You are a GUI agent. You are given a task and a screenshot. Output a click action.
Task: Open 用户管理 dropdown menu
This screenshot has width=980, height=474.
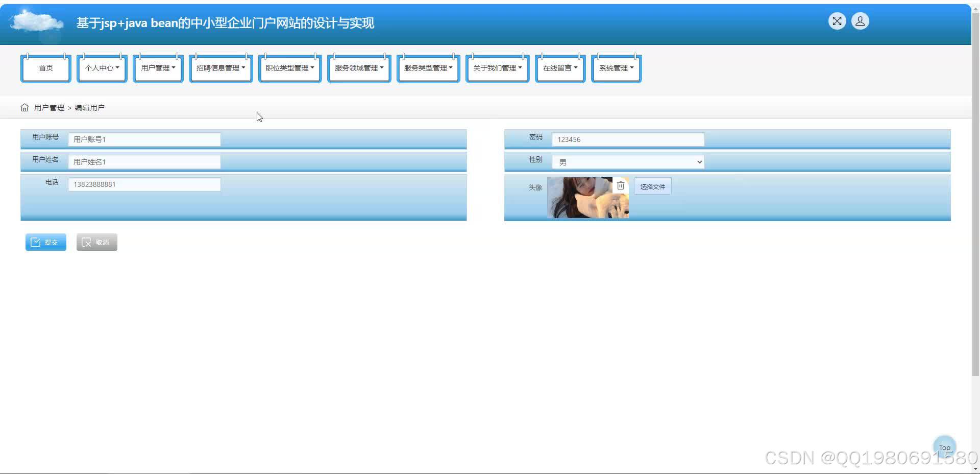coord(158,68)
